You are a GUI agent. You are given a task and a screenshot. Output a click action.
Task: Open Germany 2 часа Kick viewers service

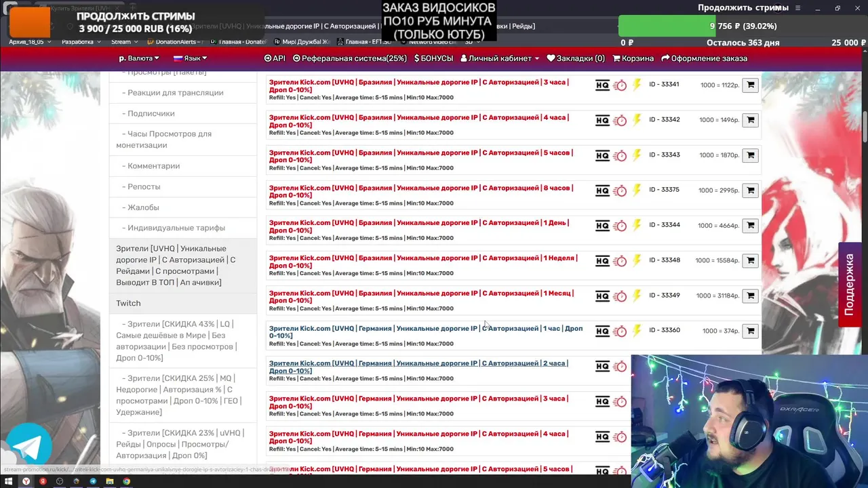point(418,367)
